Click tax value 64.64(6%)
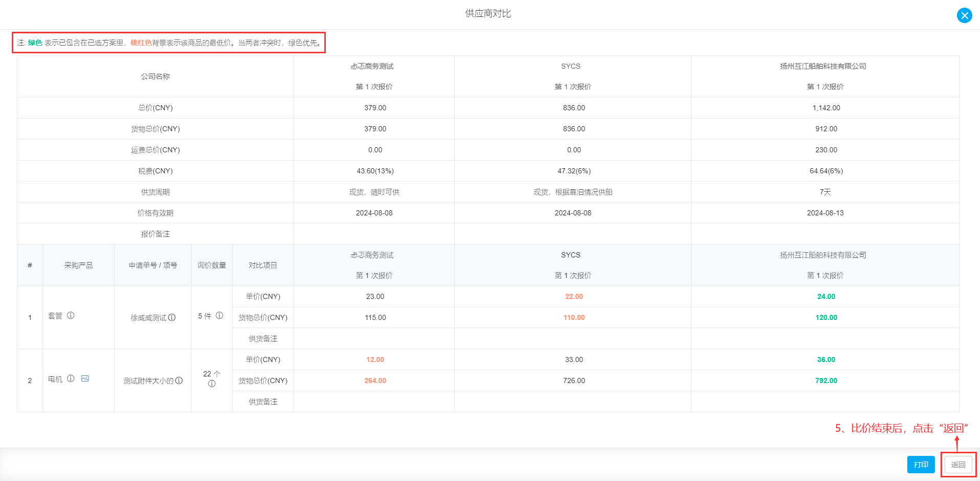The height and width of the screenshot is (481, 980). point(826,171)
